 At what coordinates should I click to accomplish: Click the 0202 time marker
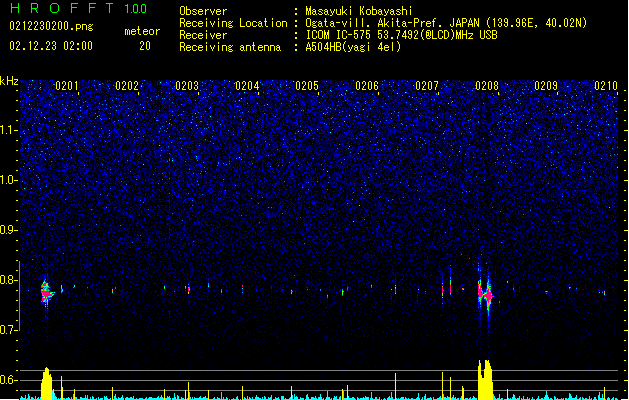point(127,86)
